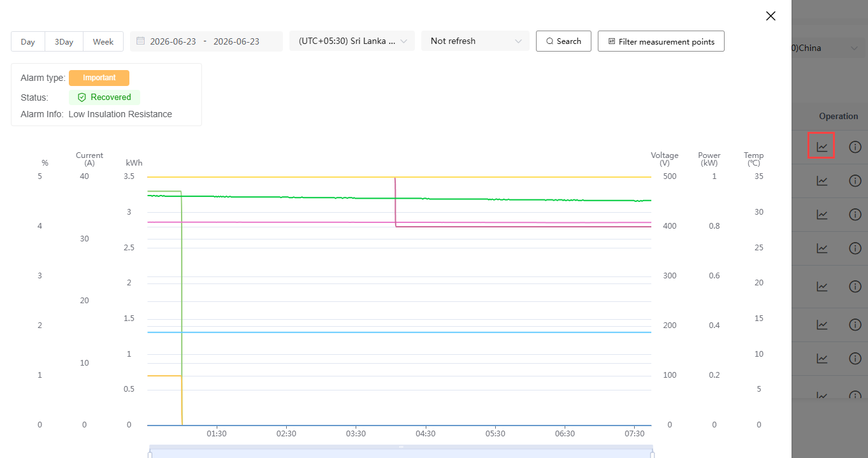868x458 pixels.
Task: Click the start date 2026-06-23 field
Action: (173, 41)
